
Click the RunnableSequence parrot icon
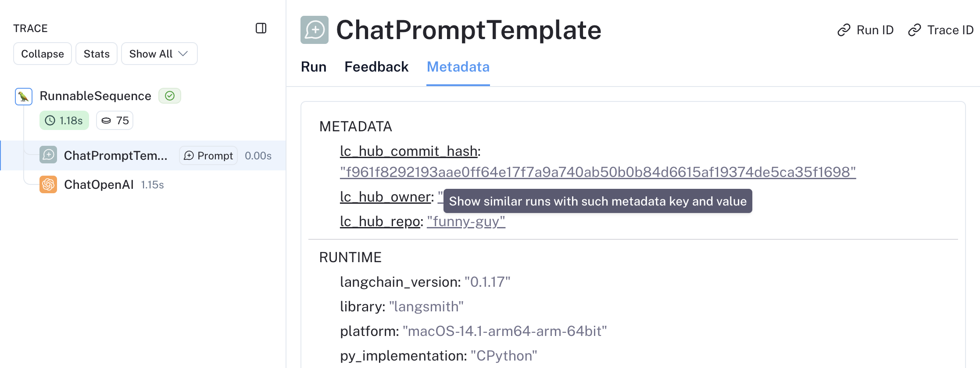(x=24, y=96)
